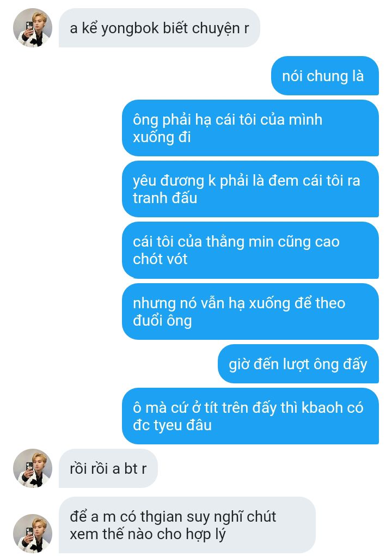Select the 'nói chung là' bubble
This screenshot has width=392, height=556.
[x=325, y=76]
